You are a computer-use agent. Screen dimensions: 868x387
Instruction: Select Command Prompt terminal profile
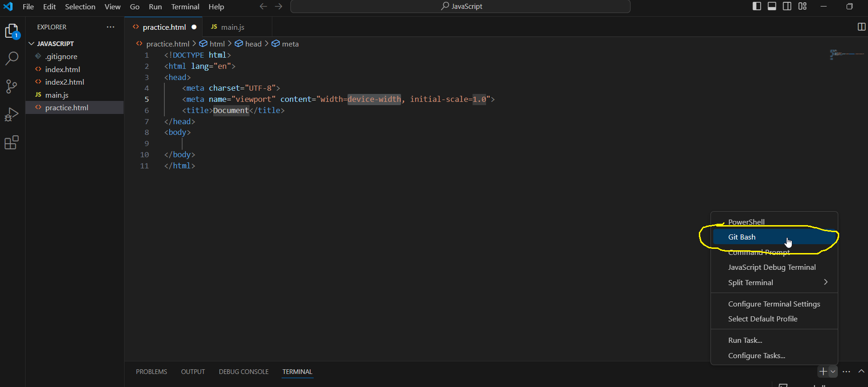point(774,252)
